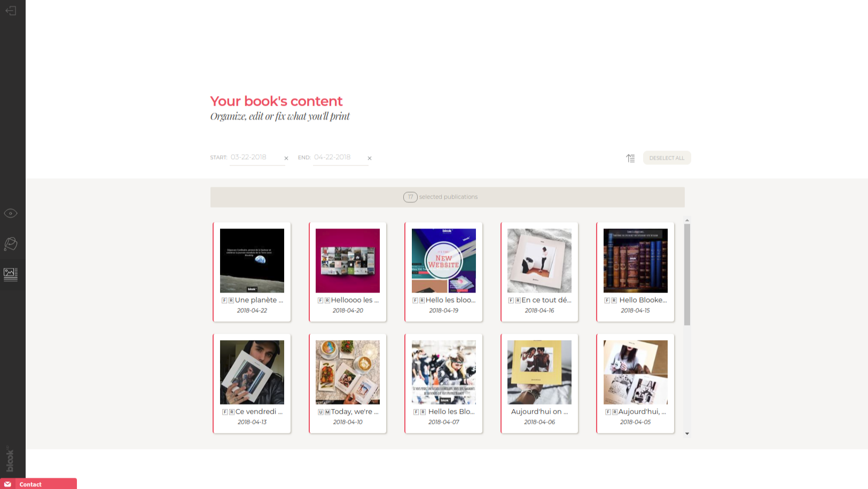Toggle selection of New Website post

[x=443, y=272]
